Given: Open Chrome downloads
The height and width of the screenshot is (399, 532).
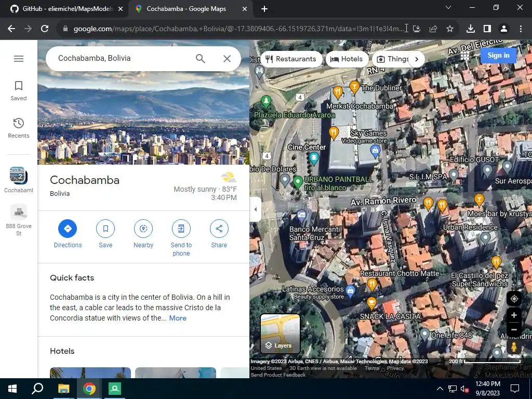Looking at the screenshot, I should [x=471, y=29].
